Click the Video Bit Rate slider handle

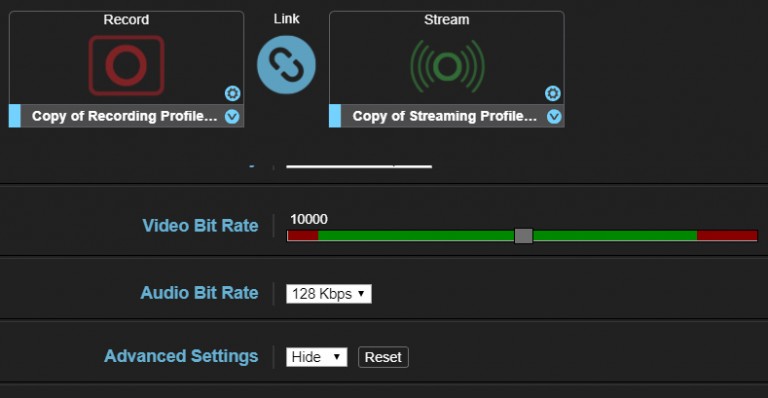[524, 235]
